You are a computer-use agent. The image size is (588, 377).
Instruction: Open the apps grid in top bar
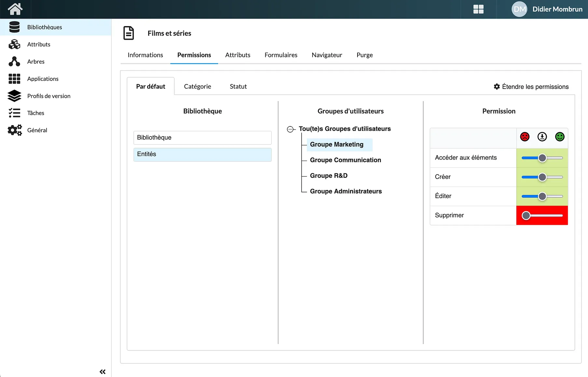[x=478, y=9]
